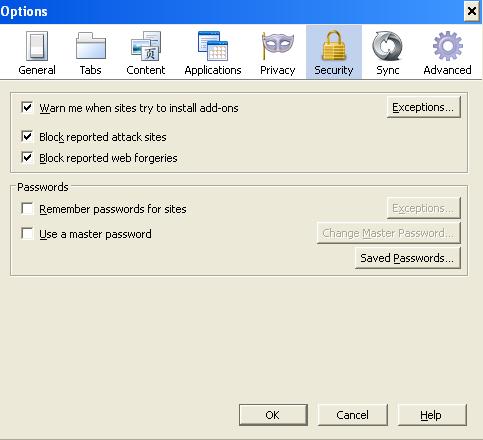The width and height of the screenshot is (483, 440).
Task: Open the General options panel
Action: 37,53
